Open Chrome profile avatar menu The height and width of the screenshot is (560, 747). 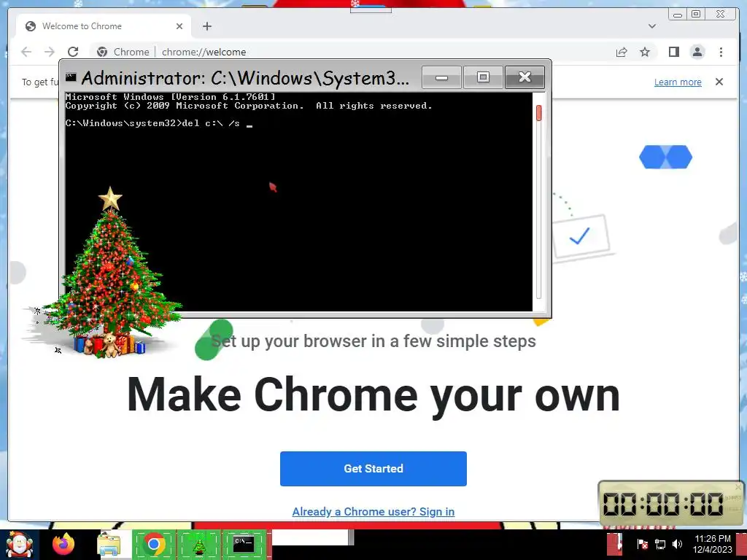[x=697, y=52]
